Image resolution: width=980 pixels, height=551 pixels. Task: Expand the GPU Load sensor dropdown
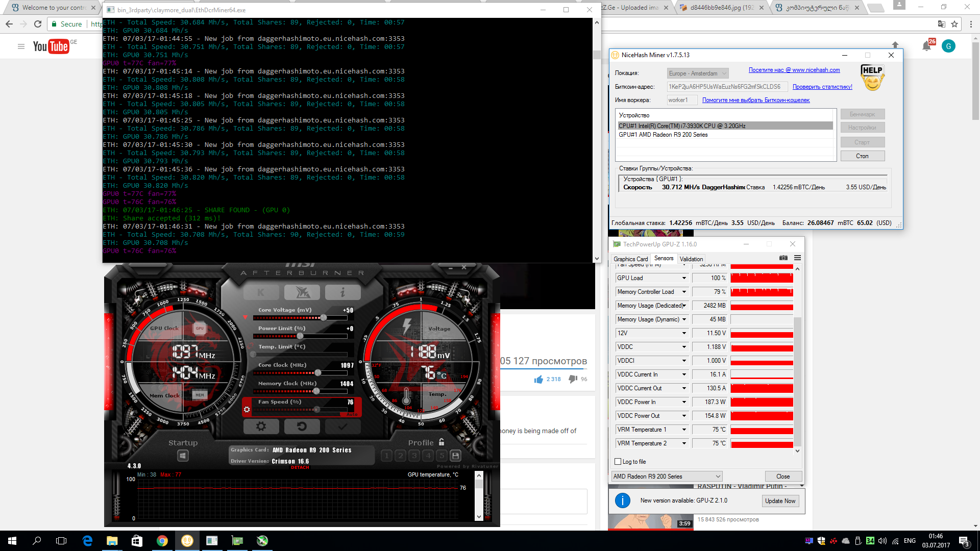point(684,278)
